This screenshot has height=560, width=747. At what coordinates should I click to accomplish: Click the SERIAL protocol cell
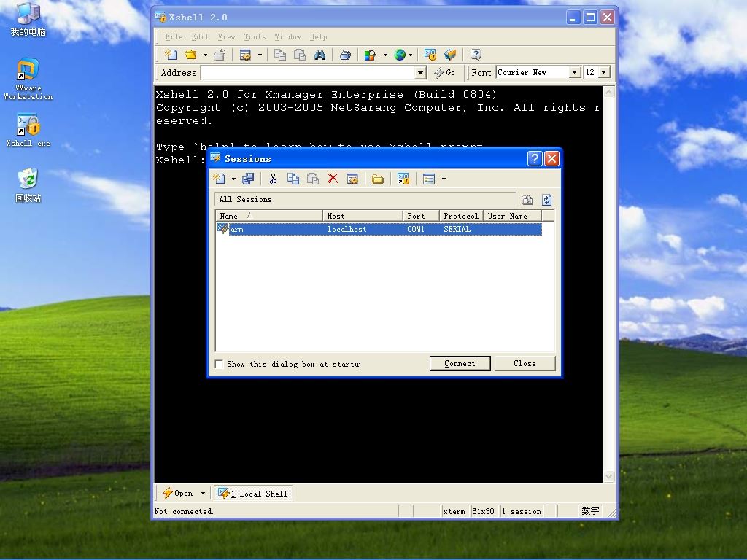457,229
